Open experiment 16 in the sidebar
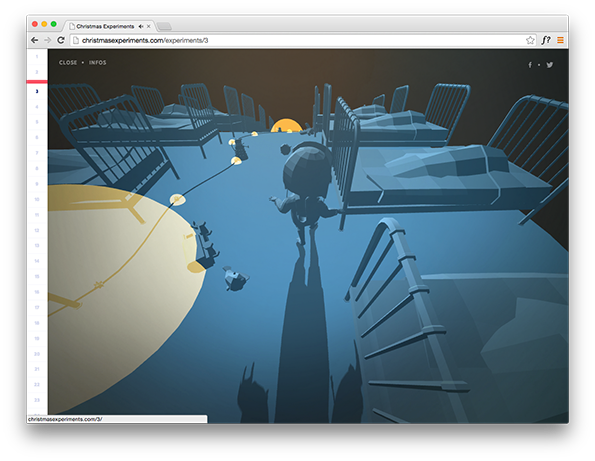 click(37, 292)
